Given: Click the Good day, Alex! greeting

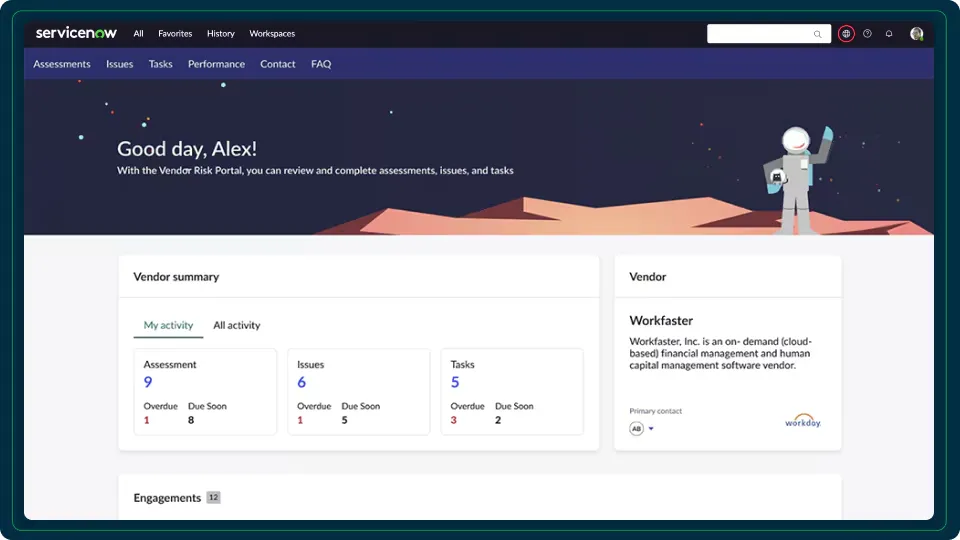Looking at the screenshot, I should [187, 149].
